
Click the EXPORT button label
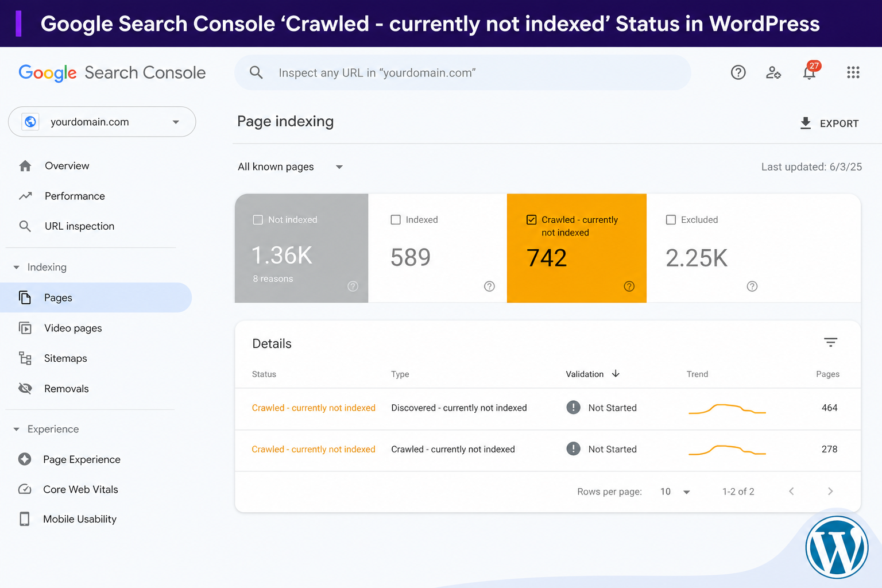pyautogui.click(x=839, y=123)
